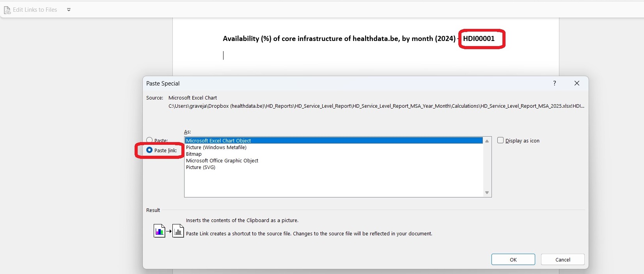644x274 pixels.
Task: Click the format list scroll up arrow
Action: [487, 141]
